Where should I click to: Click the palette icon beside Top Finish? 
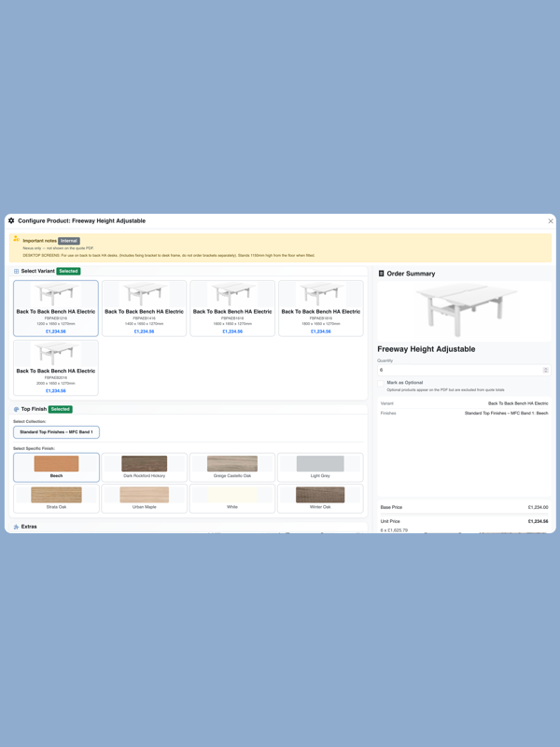[x=16, y=409]
